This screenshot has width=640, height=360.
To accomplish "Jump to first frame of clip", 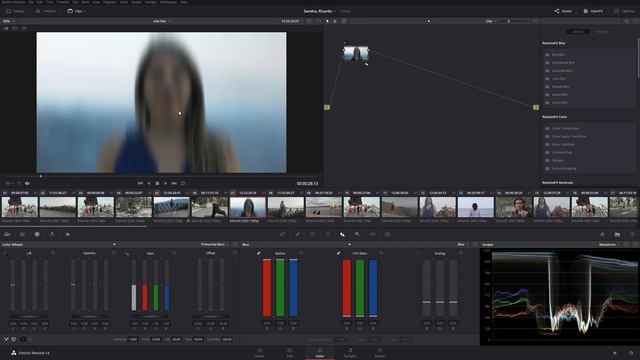I will pos(140,184).
